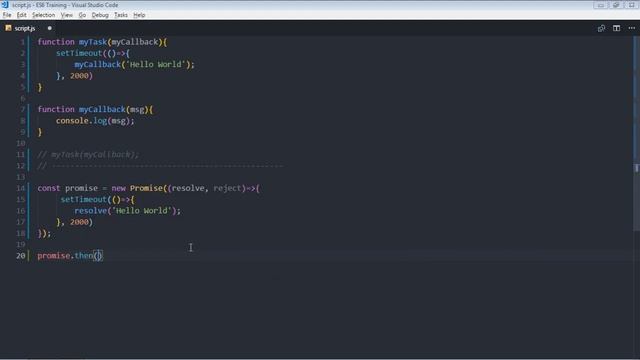Click the JS file icon on script.js tab
The width and height of the screenshot is (640, 360).
coord(8,28)
